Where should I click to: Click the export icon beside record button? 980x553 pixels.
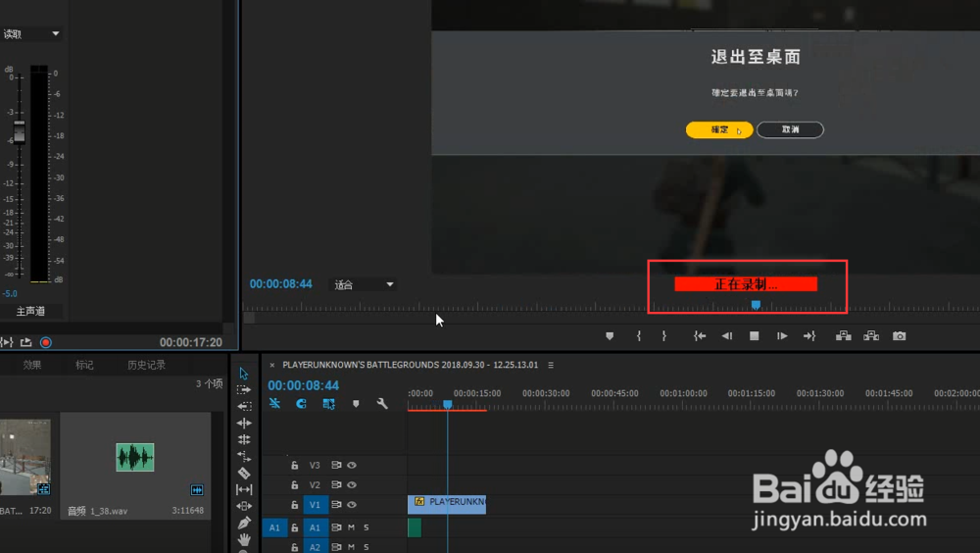coord(25,342)
